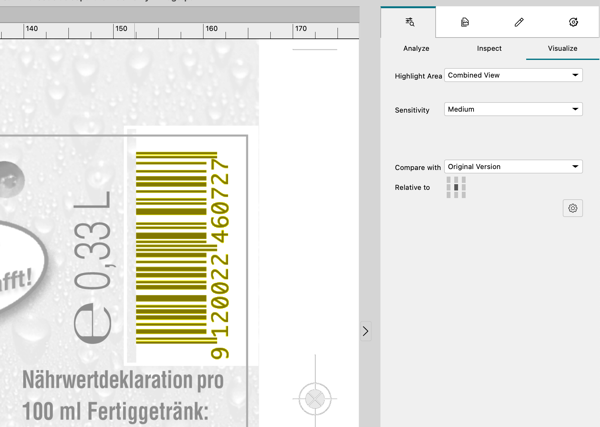The image size is (600, 427).
Task: Click the horizontal ruler at the 150 mark
Action: click(x=121, y=30)
